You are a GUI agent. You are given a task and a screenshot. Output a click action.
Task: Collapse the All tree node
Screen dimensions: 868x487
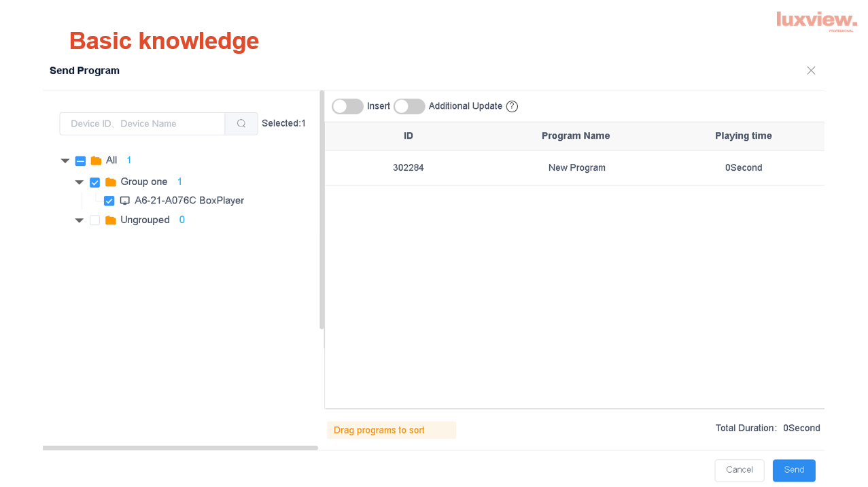(x=65, y=161)
